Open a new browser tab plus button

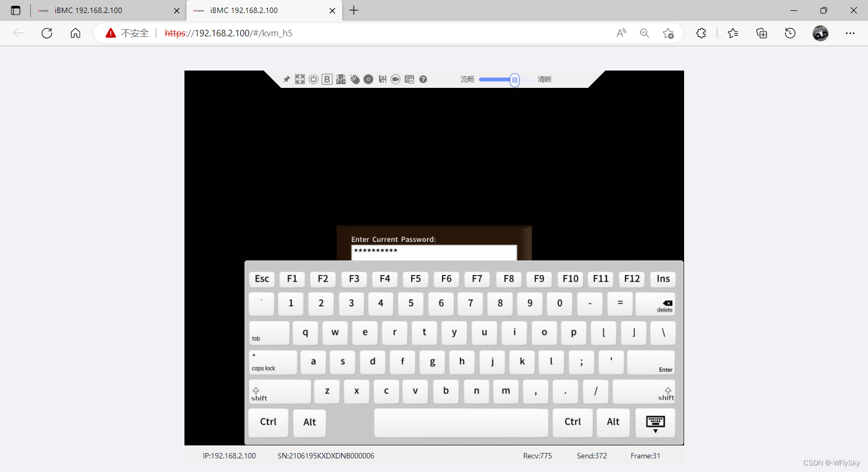coord(354,10)
